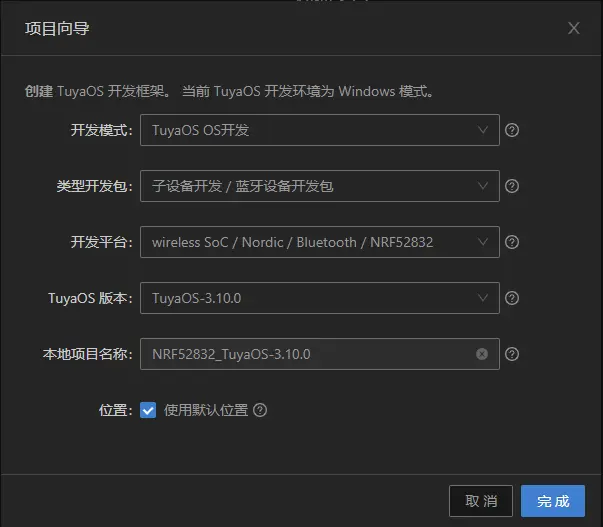This screenshot has width=603, height=527.
Task: Click the 项目向导 title text
Action: [57, 28]
